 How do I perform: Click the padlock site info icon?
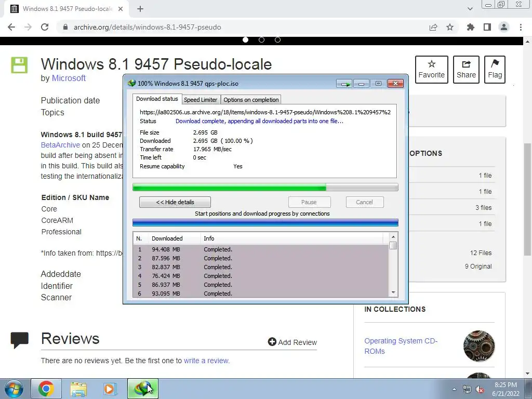click(65, 27)
